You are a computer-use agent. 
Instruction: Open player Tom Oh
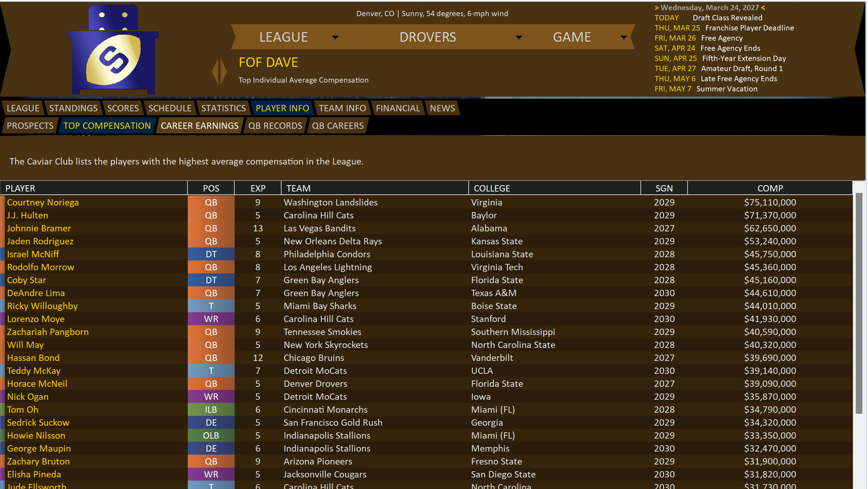pyautogui.click(x=23, y=410)
